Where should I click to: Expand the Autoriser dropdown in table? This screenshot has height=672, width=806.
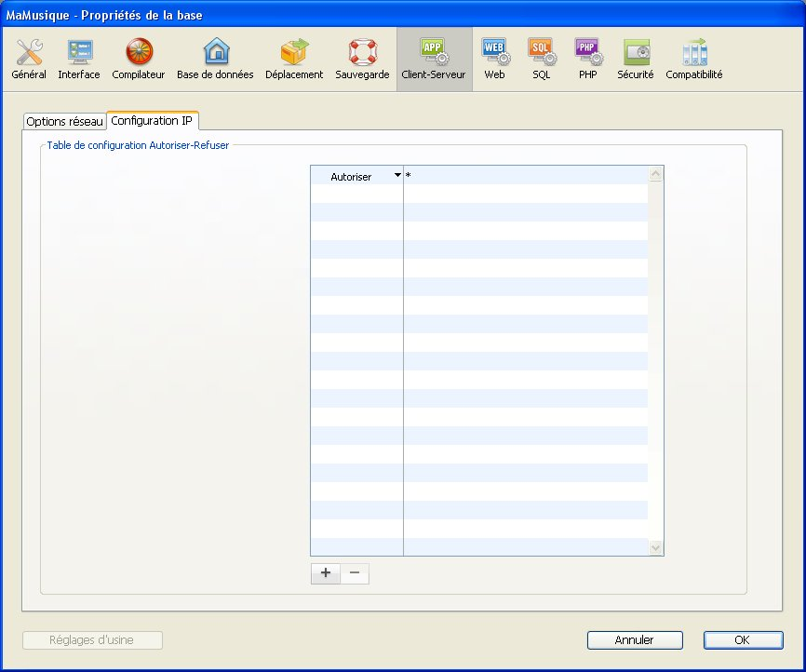click(397, 176)
